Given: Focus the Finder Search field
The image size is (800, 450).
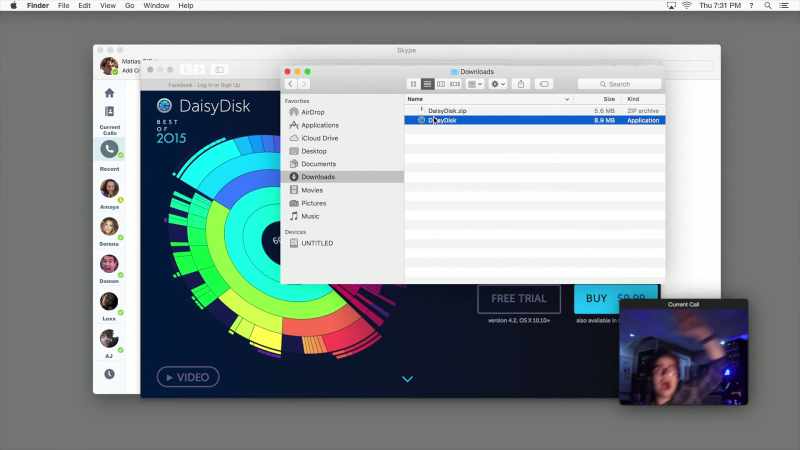Looking at the screenshot, I should pyautogui.click(x=619, y=84).
